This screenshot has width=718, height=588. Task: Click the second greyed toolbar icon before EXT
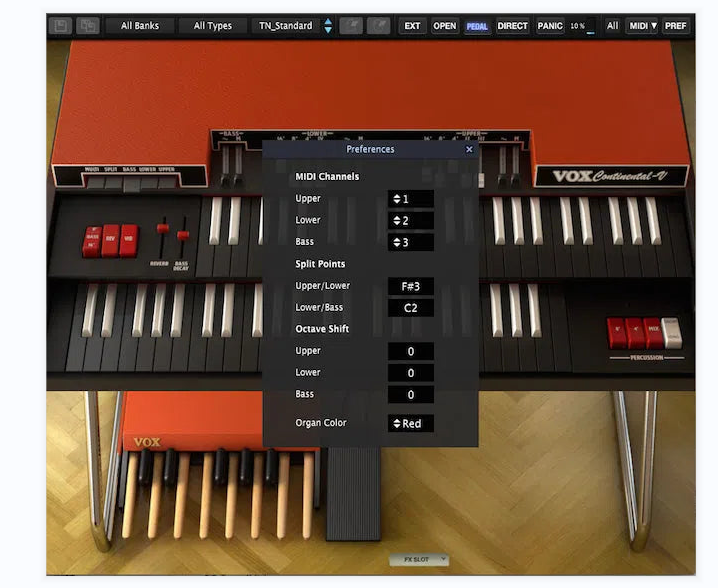click(379, 26)
